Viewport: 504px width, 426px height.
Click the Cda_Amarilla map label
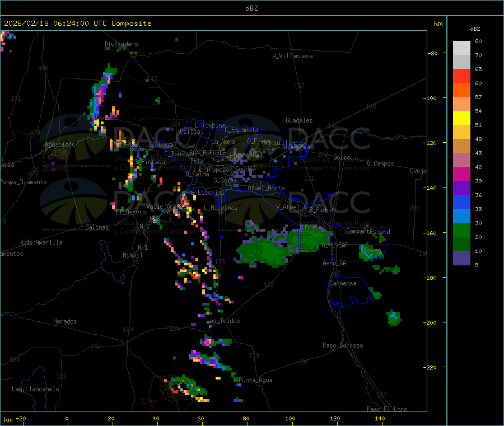click(x=42, y=242)
